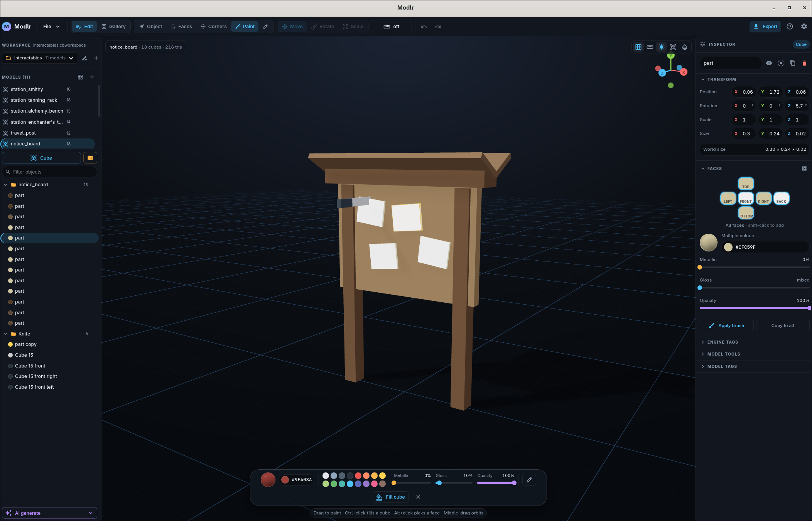Duplicate the part with the copy icon
This screenshot has height=521, width=812.
(792, 63)
